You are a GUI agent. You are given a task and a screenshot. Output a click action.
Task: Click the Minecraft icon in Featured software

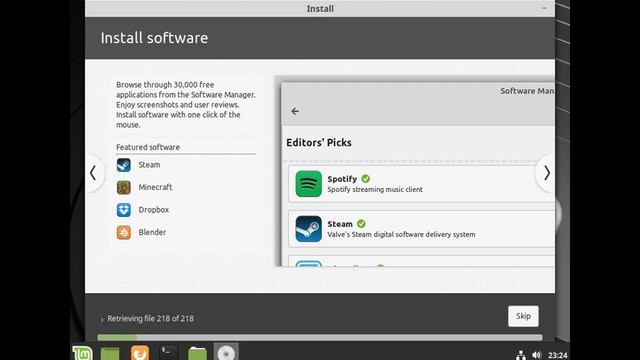[x=124, y=187]
